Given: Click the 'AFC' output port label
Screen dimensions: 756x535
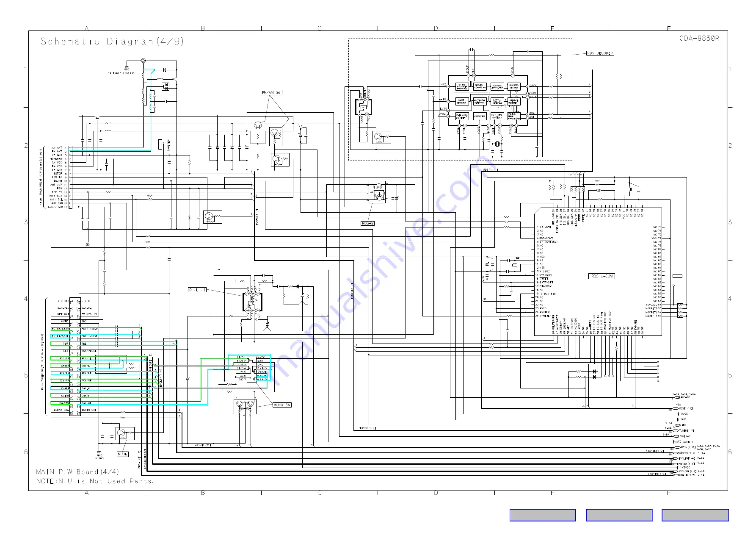Looking at the screenshot, I should [684, 425].
